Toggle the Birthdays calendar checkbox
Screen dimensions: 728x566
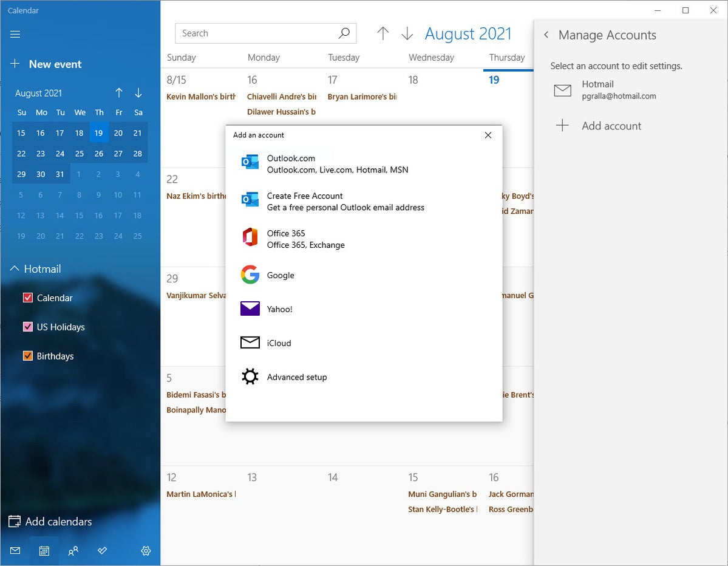click(x=28, y=356)
